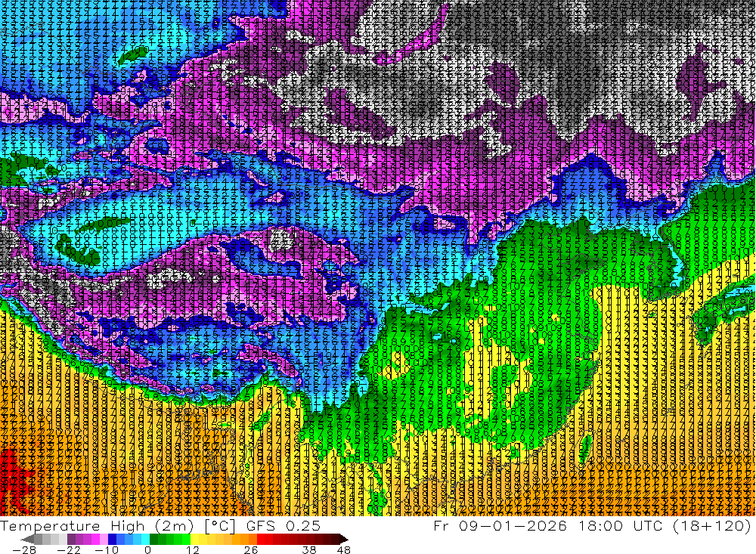
Task: Click the '0' legend label
Action: pyautogui.click(x=147, y=549)
